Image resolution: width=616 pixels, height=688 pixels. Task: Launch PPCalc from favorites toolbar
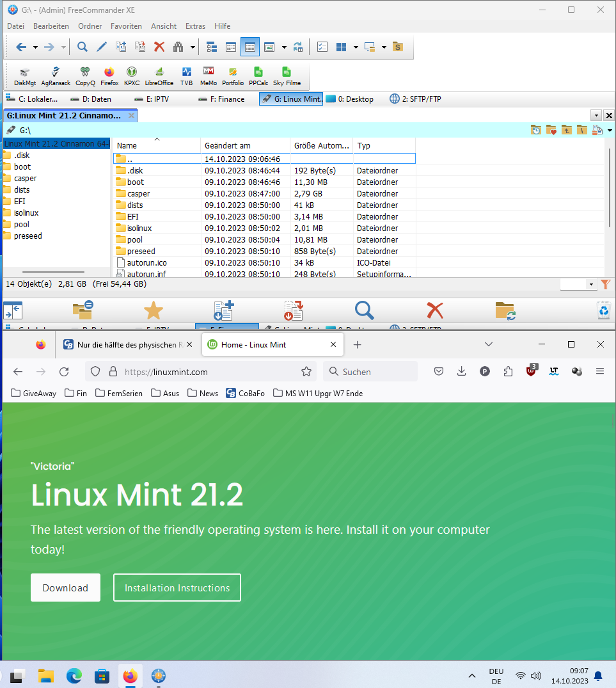tap(258, 76)
